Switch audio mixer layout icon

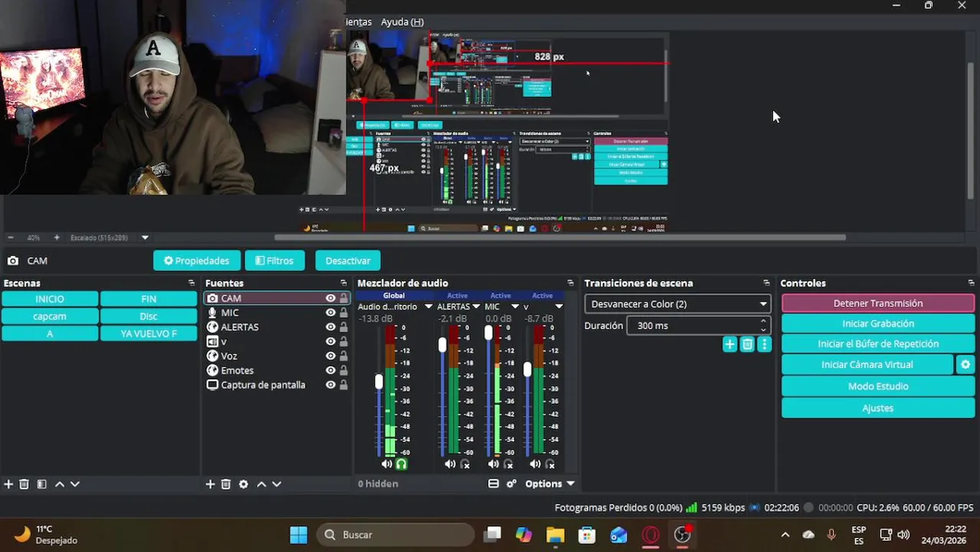tap(493, 484)
